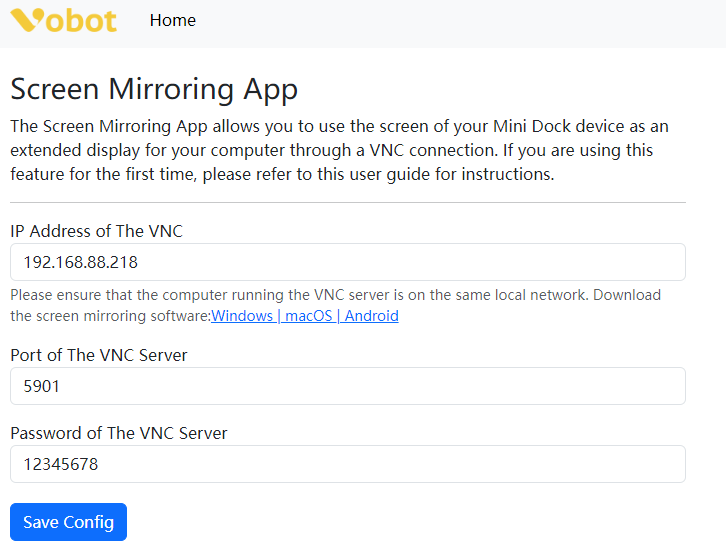Click the 'IP Address of The VNC' label
The height and width of the screenshot is (553, 726).
pyautogui.click(x=96, y=231)
